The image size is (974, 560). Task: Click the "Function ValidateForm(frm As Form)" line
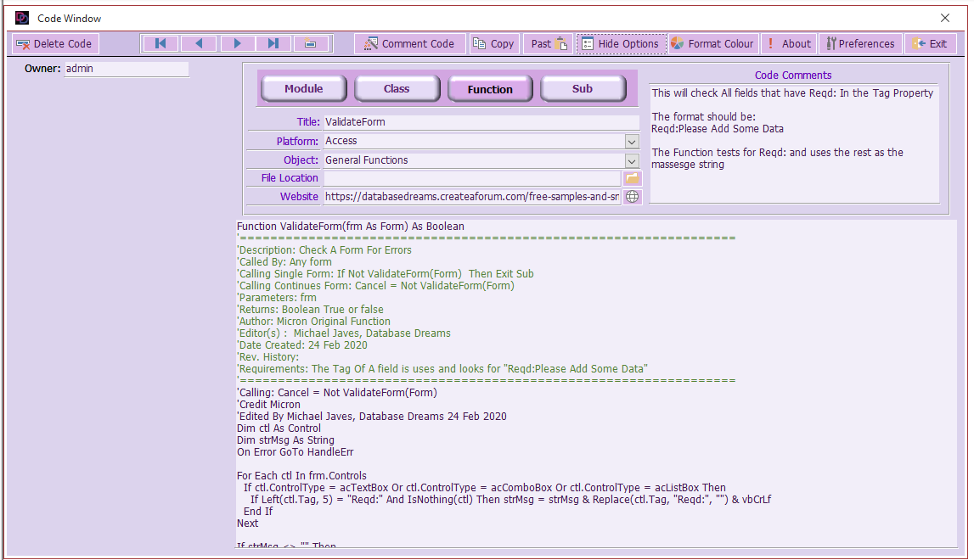tap(351, 226)
